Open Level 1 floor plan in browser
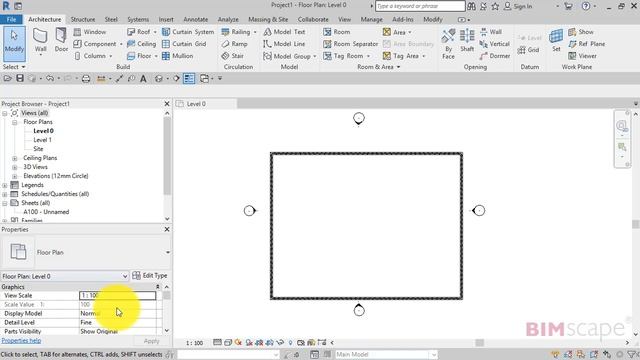 [x=42, y=140]
